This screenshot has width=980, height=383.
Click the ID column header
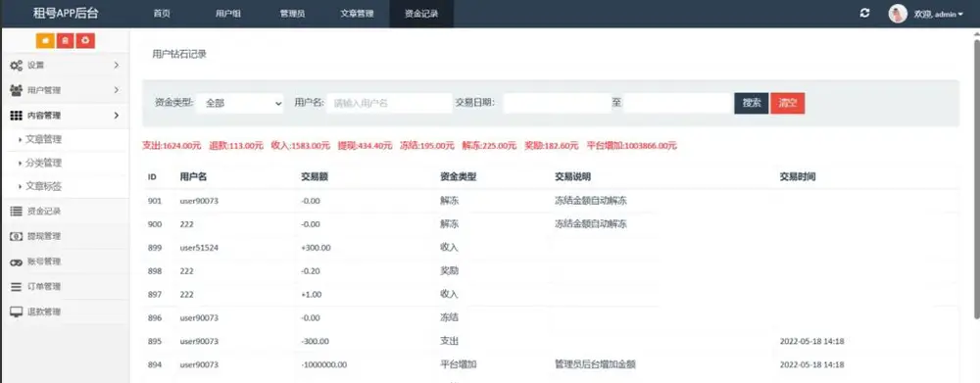[x=152, y=177]
